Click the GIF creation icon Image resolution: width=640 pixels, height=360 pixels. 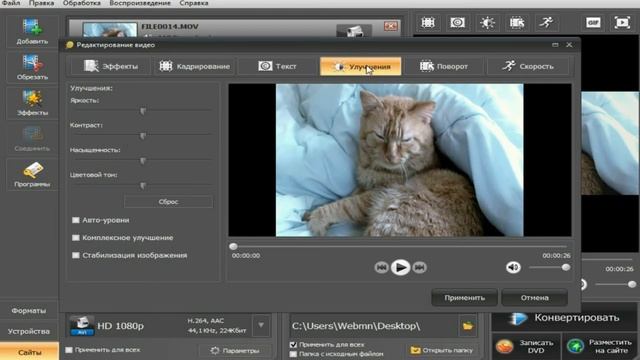point(593,22)
